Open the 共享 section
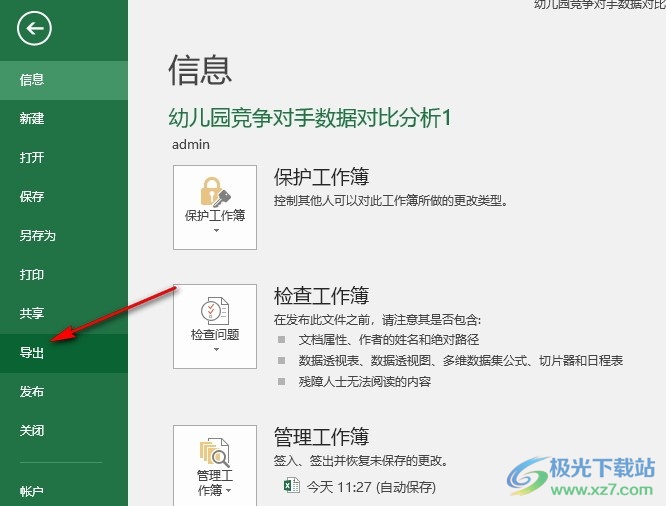This screenshot has height=506, width=666. [64, 314]
